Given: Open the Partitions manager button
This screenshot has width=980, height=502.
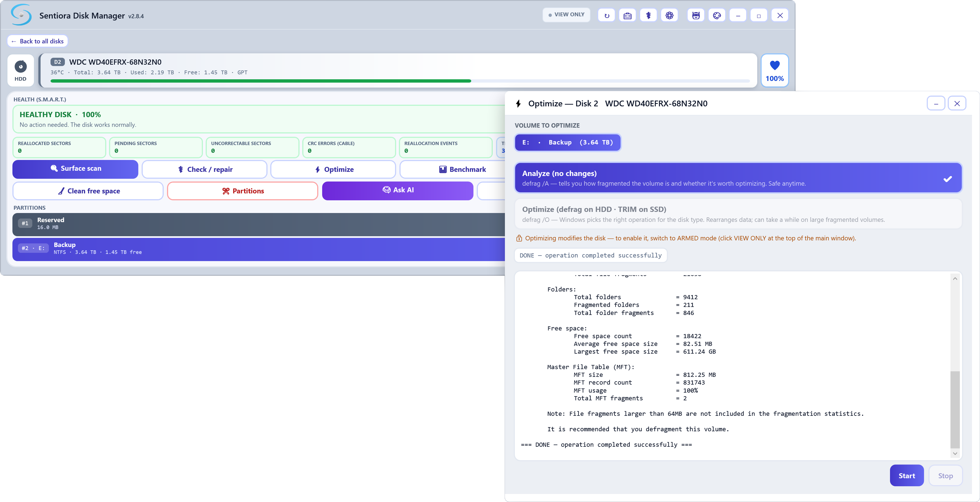Looking at the screenshot, I should [243, 191].
